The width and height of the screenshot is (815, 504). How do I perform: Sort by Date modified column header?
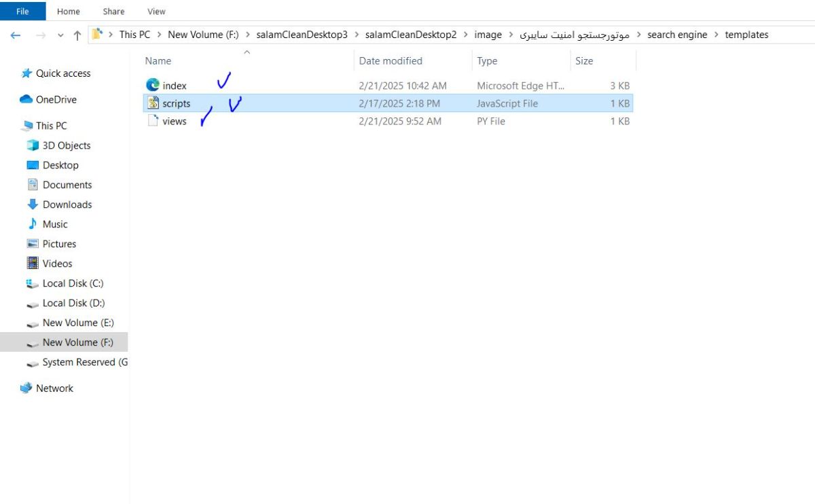tap(391, 61)
